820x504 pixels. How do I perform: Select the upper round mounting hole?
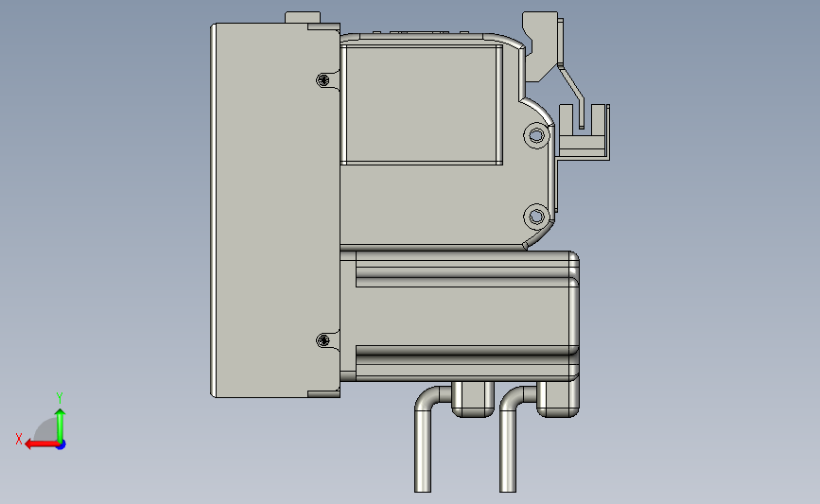536,135
